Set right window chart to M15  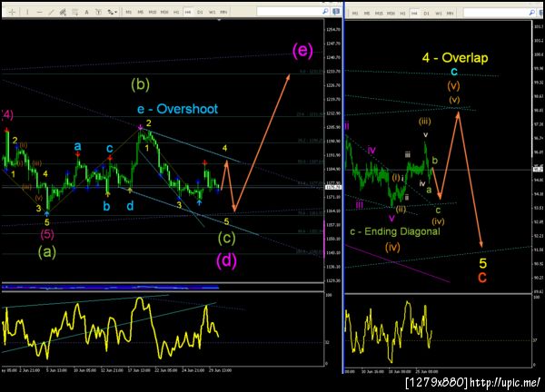coord(379,14)
